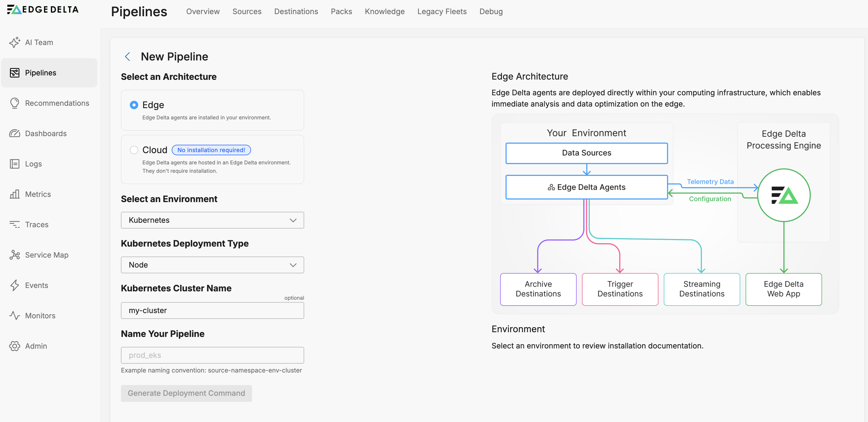The height and width of the screenshot is (422, 868).
Task: Expand the Kubernetes environment dropdown
Action: click(212, 220)
